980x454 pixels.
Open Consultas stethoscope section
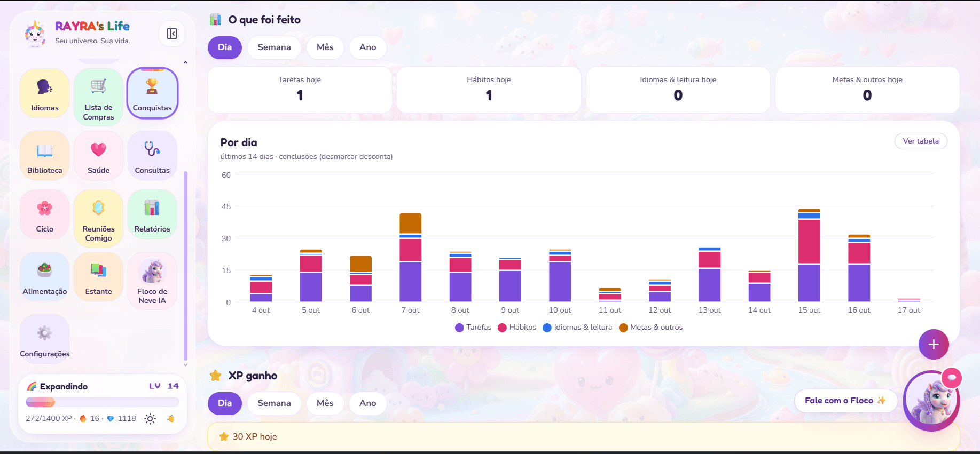point(152,155)
